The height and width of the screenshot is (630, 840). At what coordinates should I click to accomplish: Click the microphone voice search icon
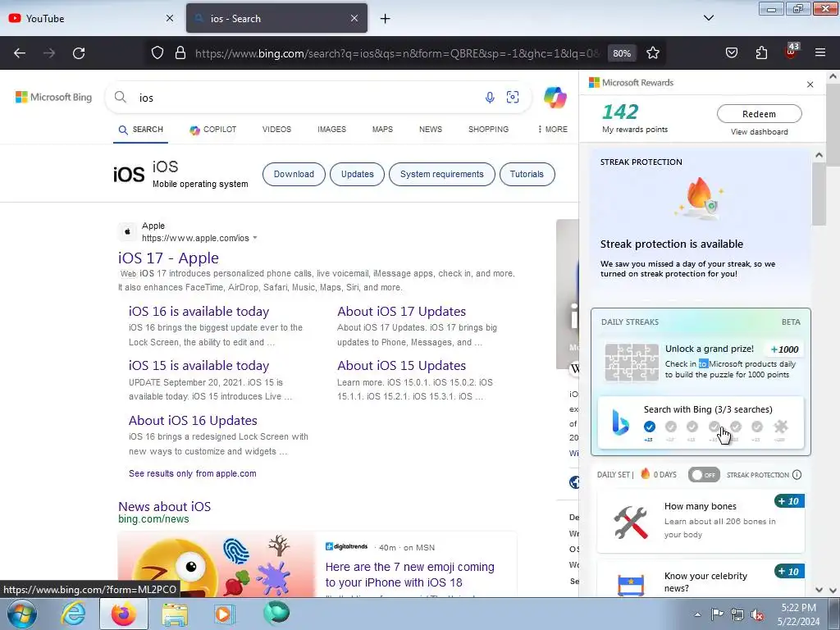490,98
